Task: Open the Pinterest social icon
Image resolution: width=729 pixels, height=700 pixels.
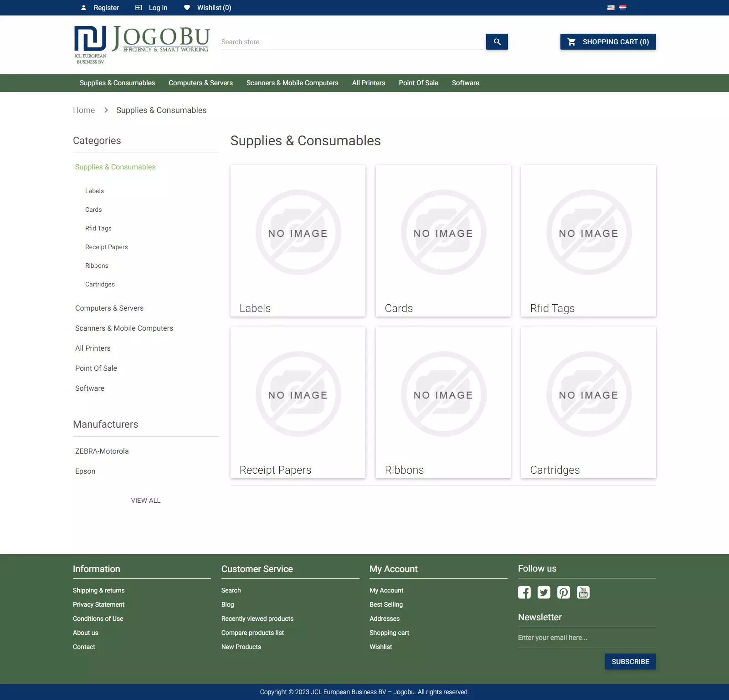Action: tap(563, 592)
